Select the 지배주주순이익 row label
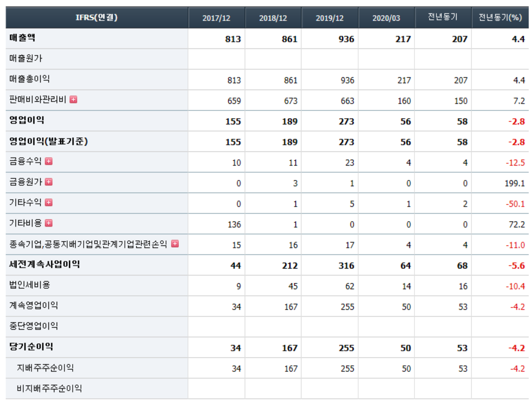The height and width of the screenshot is (406, 532). [x=45, y=368]
